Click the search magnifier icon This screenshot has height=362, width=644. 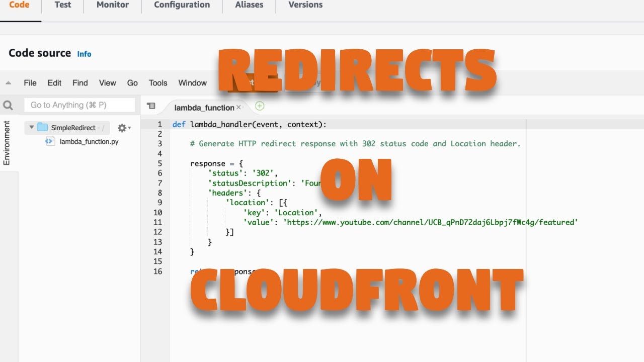pos(8,105)
